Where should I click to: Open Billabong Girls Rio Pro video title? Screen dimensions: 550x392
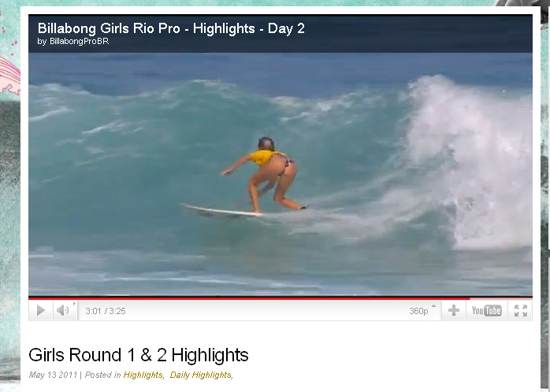[171, 28]
